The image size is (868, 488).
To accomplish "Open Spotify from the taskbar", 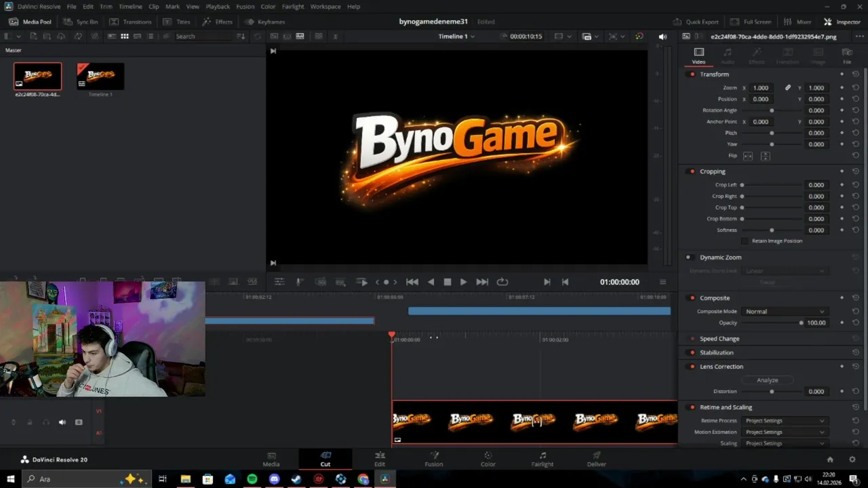I will 252,479.
